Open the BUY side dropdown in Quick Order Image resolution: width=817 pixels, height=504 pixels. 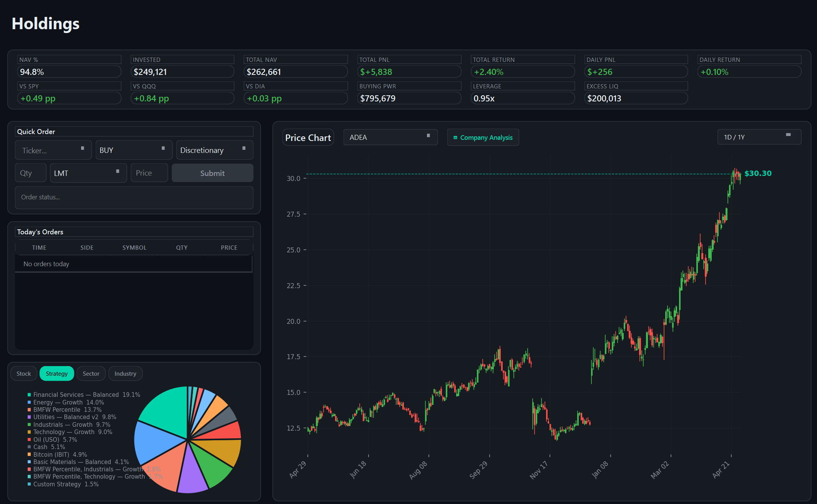click(x=134, y=150)
